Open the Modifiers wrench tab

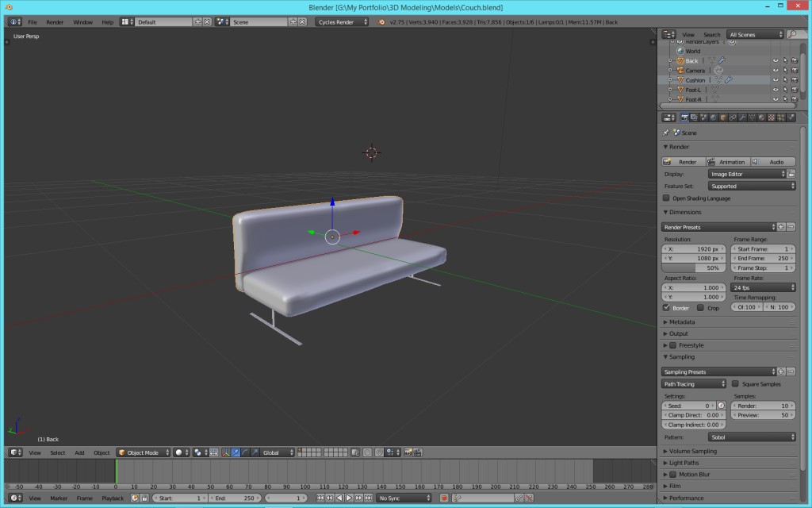[742, 117]
